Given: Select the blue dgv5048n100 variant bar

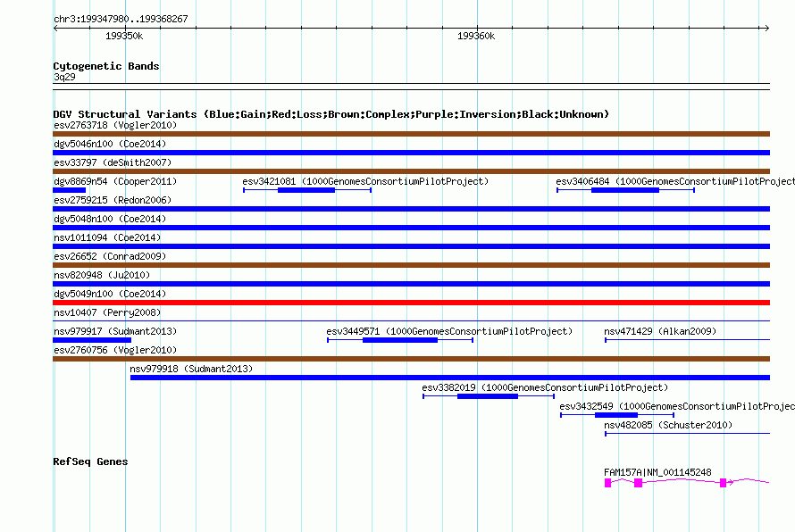Looking at the screenshot, I should [x=411, y=228].
